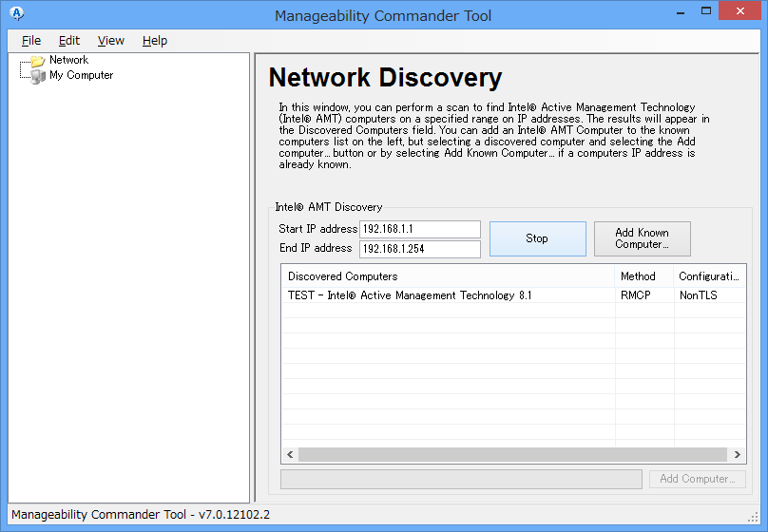Image resolution: width=768 pixels, height=532 pixels.
Task: Click the End IP address field
Action: (x=420, y=249)
